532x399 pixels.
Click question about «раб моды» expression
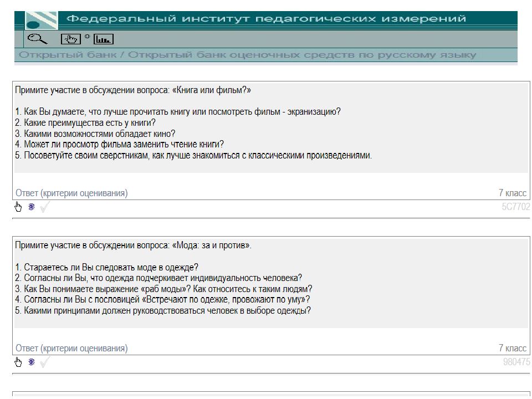tap(163, 289)
